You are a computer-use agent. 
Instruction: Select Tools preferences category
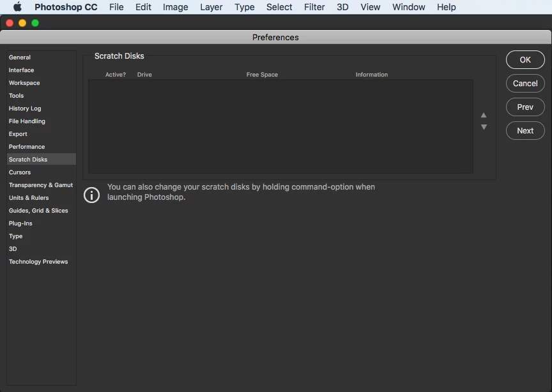[x=41, y=96]
